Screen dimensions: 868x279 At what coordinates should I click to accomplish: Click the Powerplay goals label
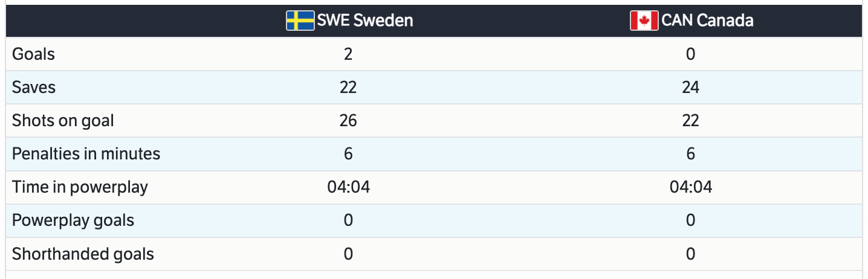73,220
